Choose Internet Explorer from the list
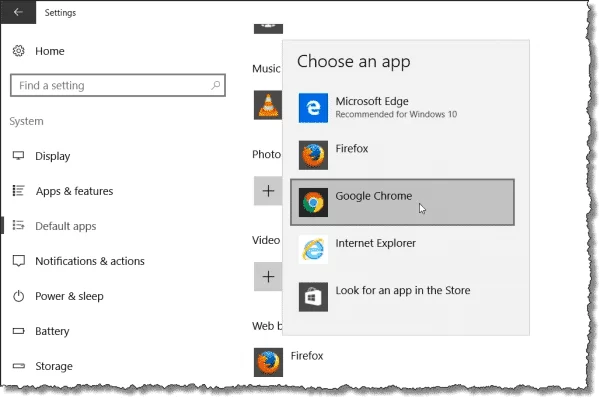 (402, 250)
